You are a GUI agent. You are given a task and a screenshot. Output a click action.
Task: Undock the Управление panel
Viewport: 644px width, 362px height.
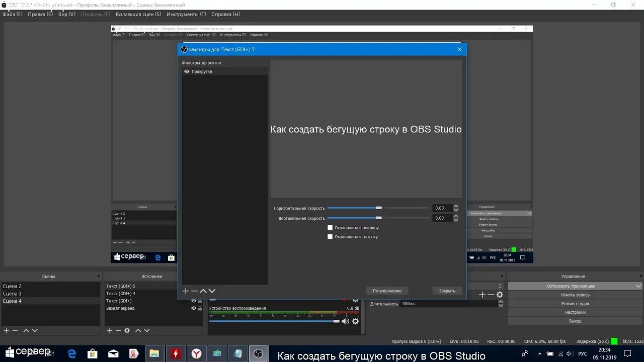640,277
